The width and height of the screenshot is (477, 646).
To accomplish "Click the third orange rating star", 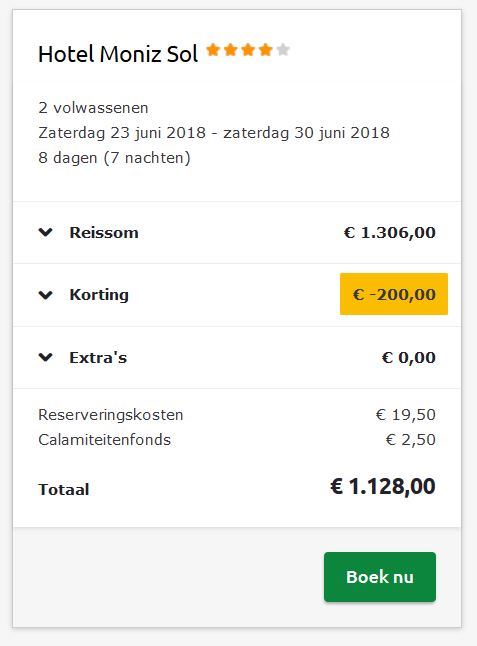I will tap(248, 50).
